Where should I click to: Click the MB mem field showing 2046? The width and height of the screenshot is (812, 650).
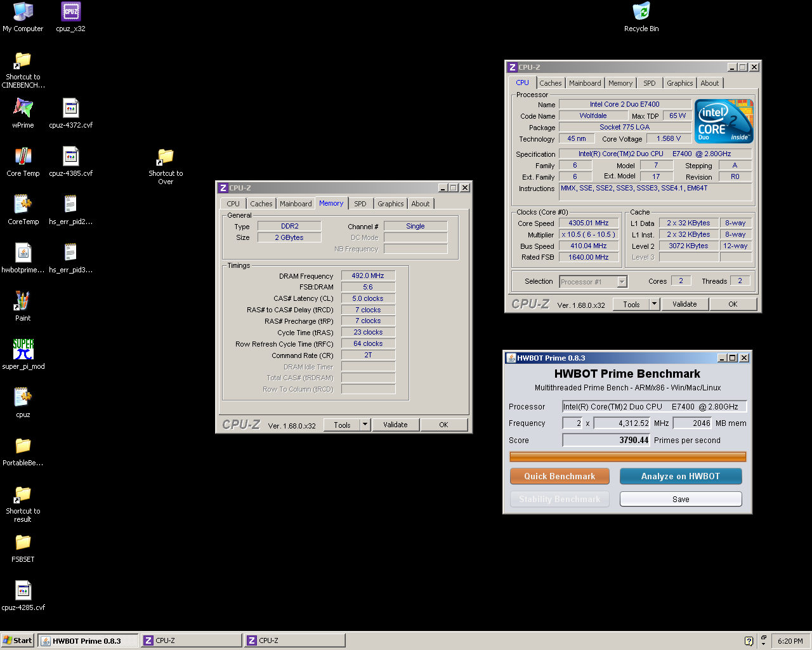tap(692, 423)
